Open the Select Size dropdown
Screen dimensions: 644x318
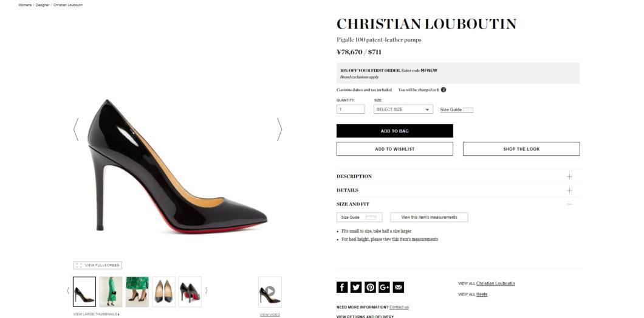(x=403, y=109)
